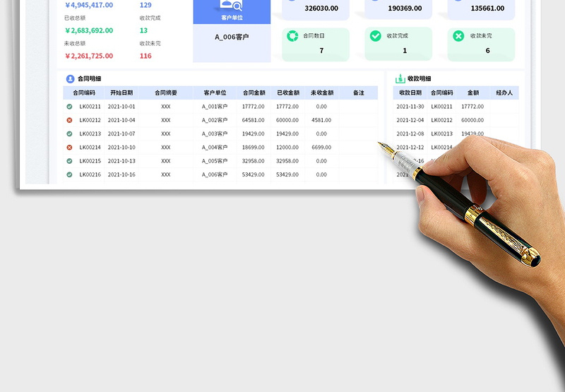Click the 经办人 column header

click(504, 93)
